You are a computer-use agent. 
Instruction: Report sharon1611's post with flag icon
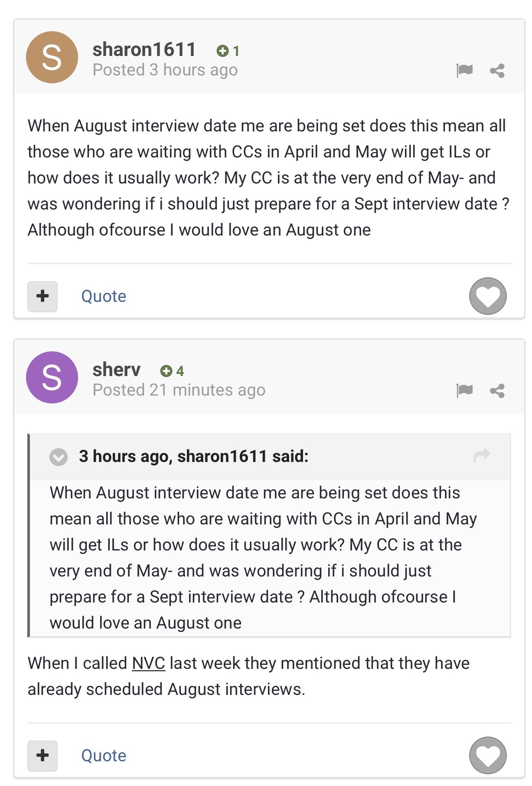click(x=464, y=70)
